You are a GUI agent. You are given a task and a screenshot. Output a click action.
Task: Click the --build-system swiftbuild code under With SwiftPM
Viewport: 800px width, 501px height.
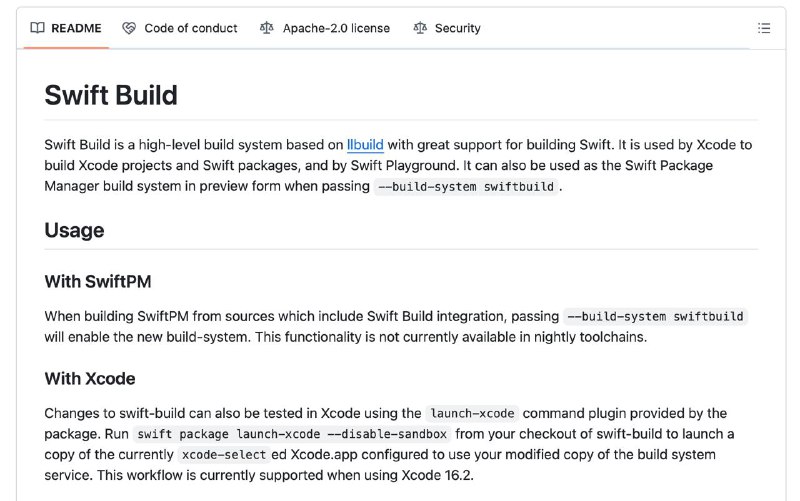[656, 317]
